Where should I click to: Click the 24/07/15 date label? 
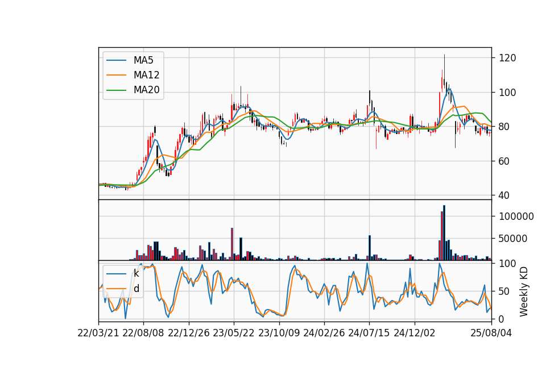coord(369,333)
